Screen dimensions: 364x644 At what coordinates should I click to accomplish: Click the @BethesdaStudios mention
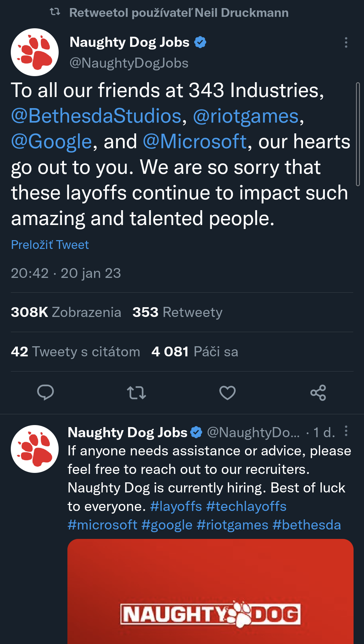click(96, 116)
